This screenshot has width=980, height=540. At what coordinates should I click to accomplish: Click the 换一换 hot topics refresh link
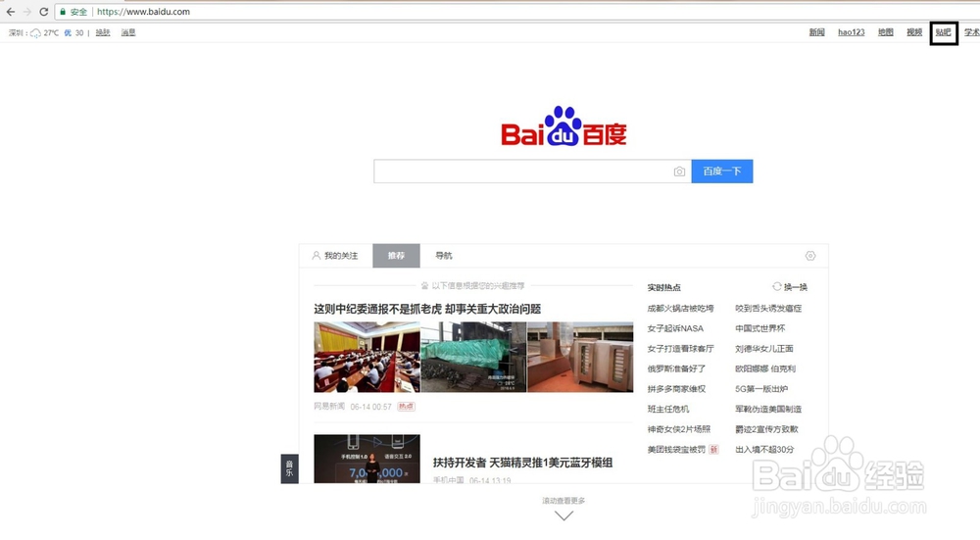pos(796,287)
